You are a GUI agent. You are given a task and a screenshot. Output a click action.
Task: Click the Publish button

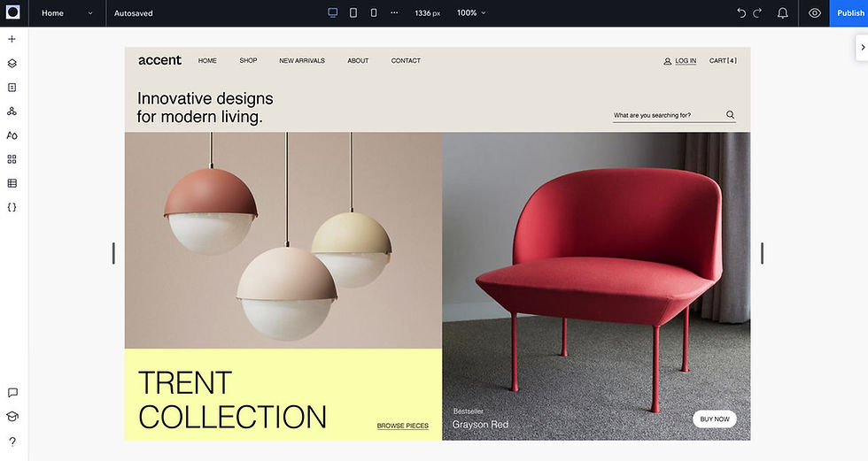point(850,13)
